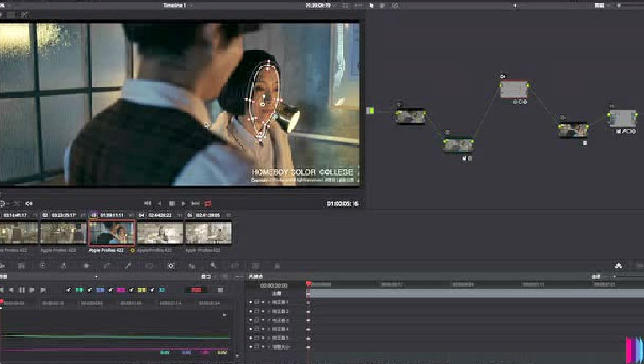
Task: Open the Tracker palette icon
Action: [170, 266]
